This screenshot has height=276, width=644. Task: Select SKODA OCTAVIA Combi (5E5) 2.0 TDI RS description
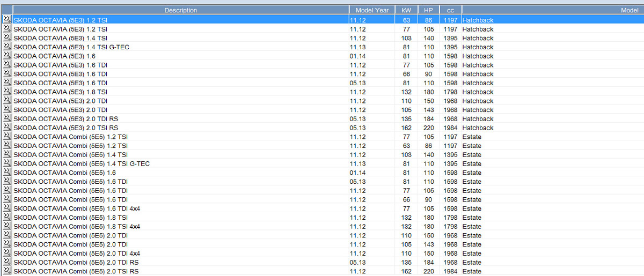point(76,262)
